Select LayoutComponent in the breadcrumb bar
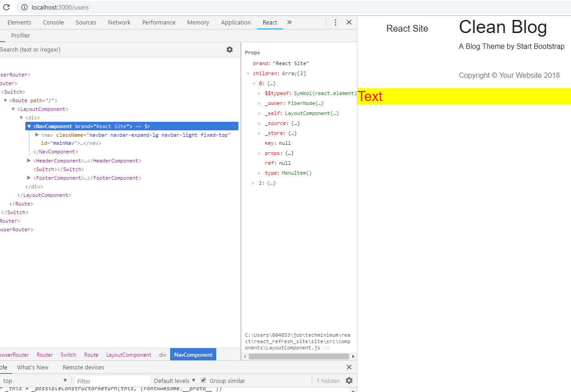The height and width of the screenshot is (392, 571). point(128,355)
